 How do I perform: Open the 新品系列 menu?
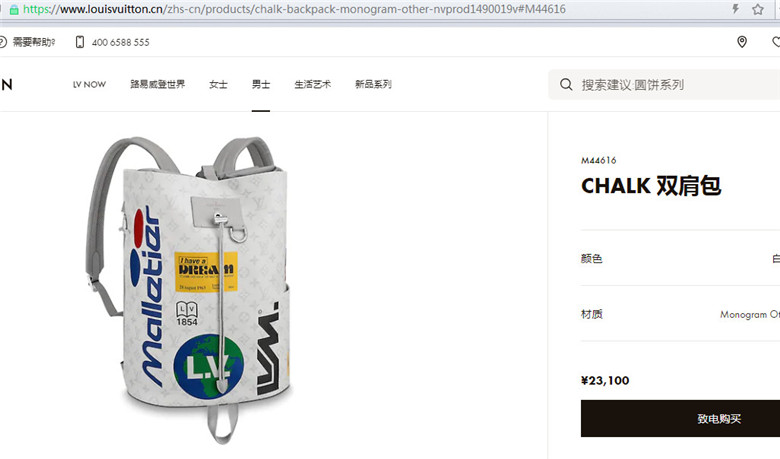point(373,85)
